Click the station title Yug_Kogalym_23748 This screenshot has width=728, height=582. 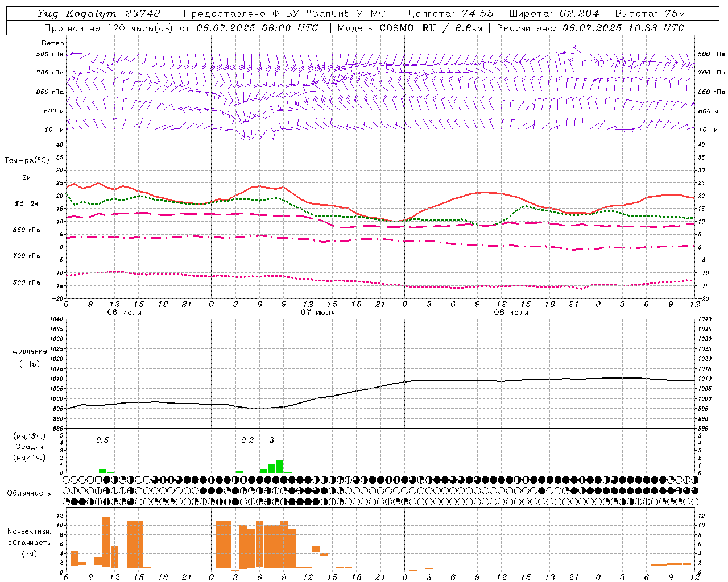[x=99, y=14]
